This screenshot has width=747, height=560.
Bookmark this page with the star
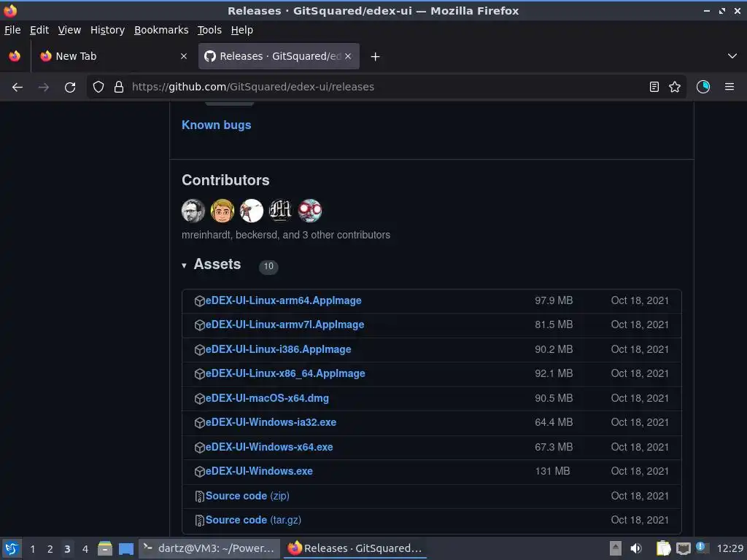pyautogui.click(x=675, y=87)
